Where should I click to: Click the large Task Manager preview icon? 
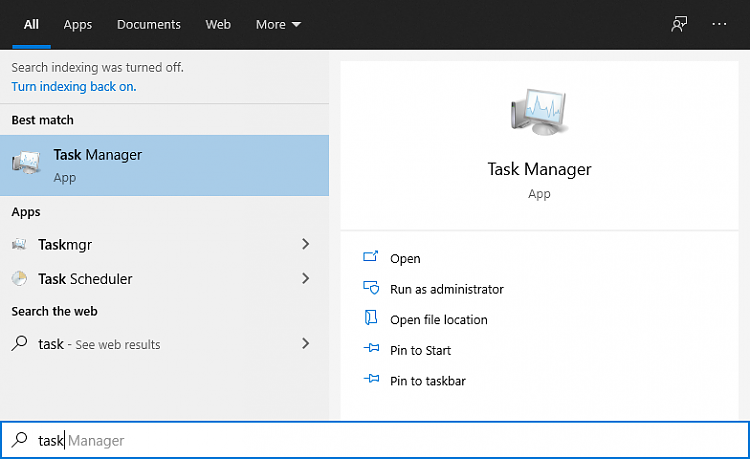(539, 111)
